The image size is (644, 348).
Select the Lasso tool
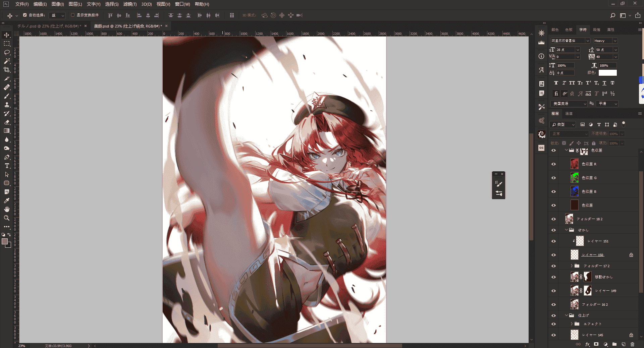[x=7, y=52]
